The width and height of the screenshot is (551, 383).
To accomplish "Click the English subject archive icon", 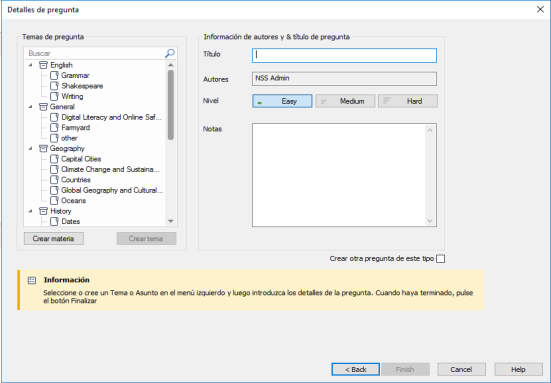I will [x=43, y=65].
